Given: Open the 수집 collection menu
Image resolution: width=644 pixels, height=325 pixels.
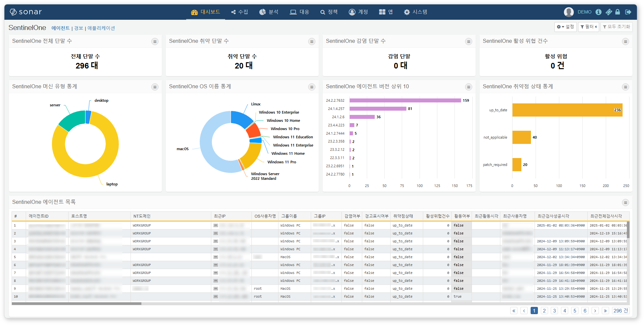Looking at the screenshot, I should tap(240, 12).
